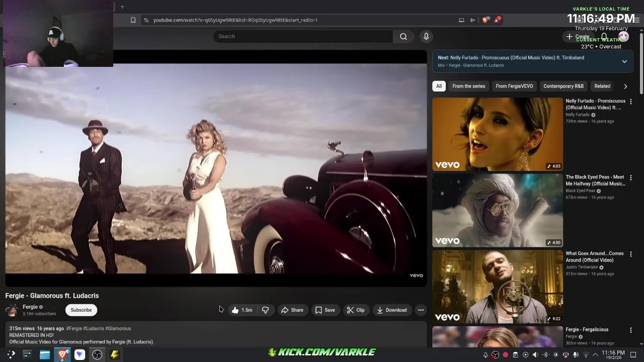Open the Wi-Fi network tray icon
644x362 pixels.
[x=586, y=355]
